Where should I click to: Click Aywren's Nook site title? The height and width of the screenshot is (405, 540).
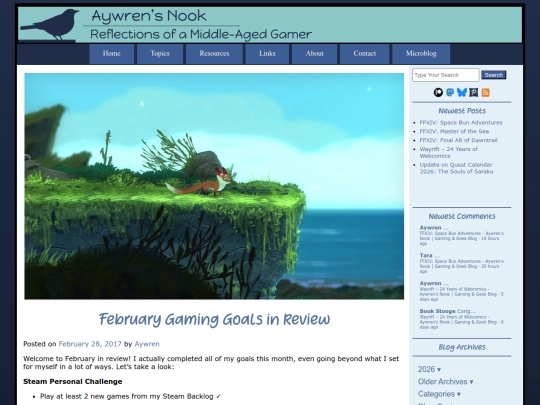(x=149, y=16)
